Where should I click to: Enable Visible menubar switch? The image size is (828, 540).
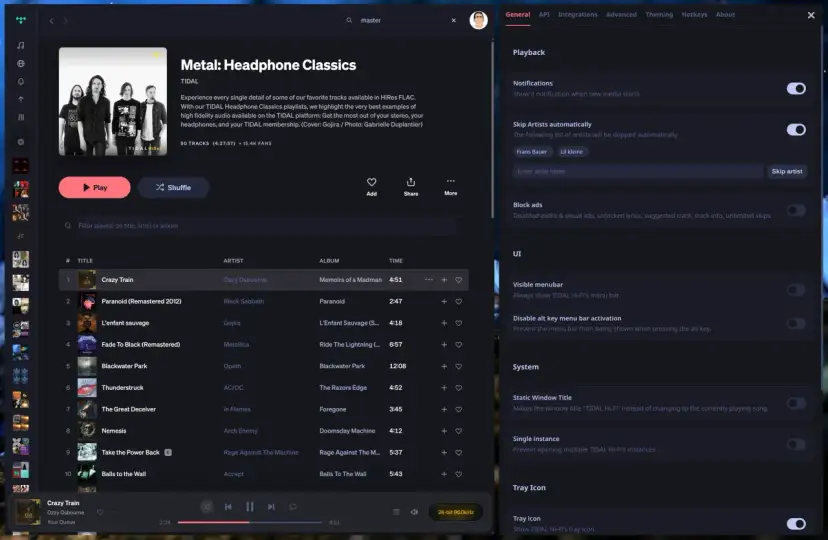pyautogui.click(x=796, y=289)
